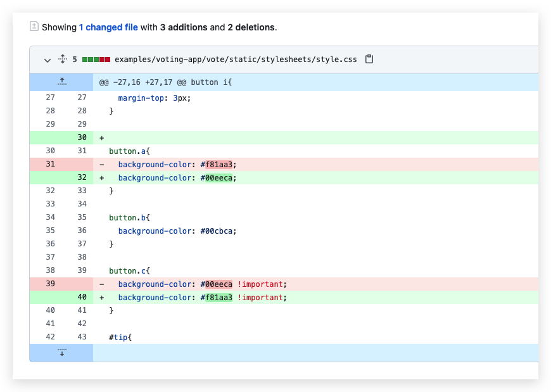Collapse the style.css file diff
The width and height of the screenshot is (551, 392).
(x=47, y=60)
